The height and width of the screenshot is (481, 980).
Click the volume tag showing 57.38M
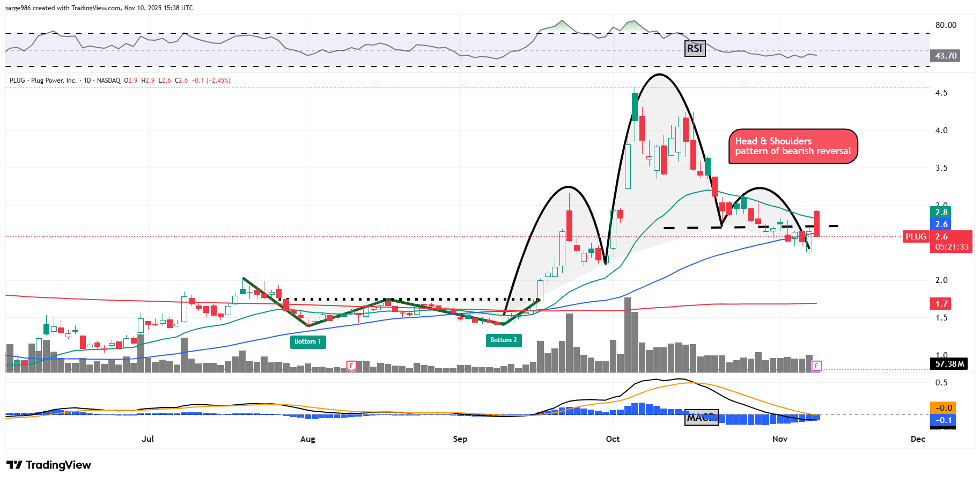coord(949,364)
